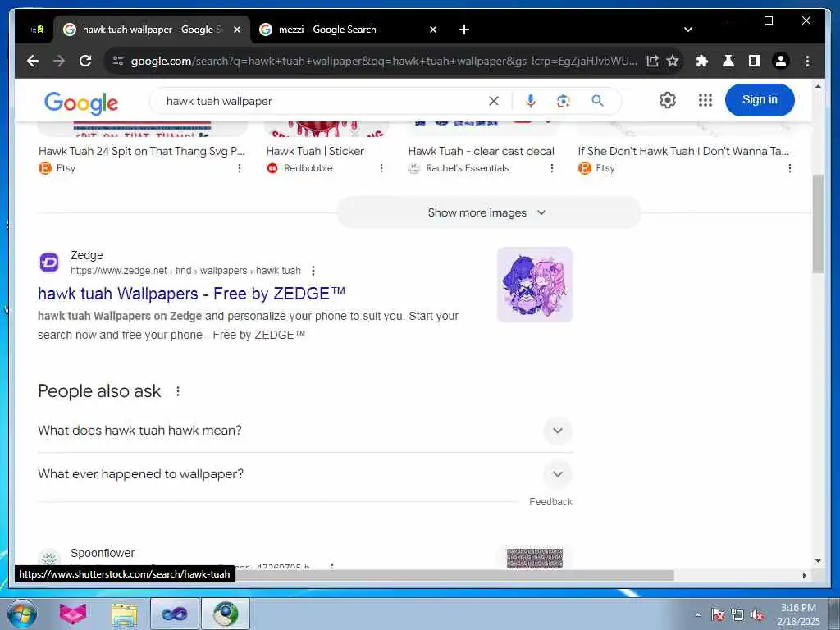Click the share page icon in address bar

click(652, 61)
